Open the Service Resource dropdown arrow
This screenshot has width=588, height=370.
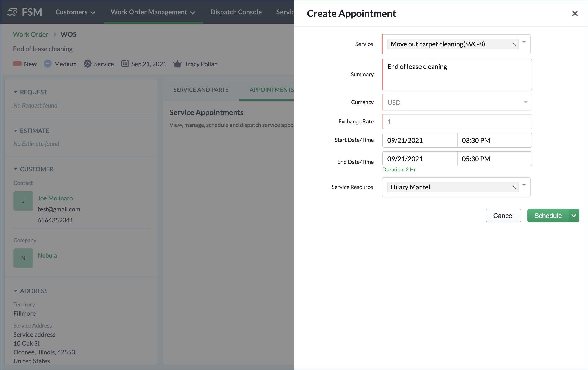(x=524, y=185)
